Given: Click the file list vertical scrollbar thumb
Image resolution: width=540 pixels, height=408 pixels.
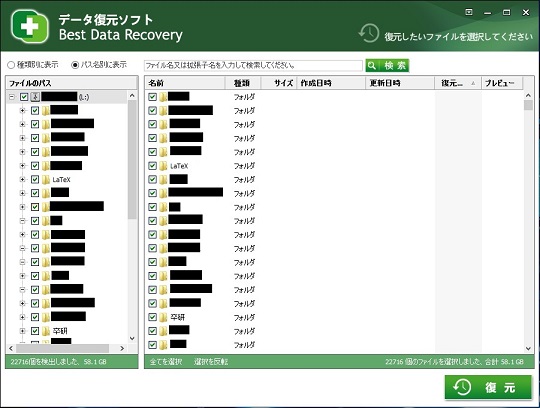Looking at the screenshot, I should (528, 105).
